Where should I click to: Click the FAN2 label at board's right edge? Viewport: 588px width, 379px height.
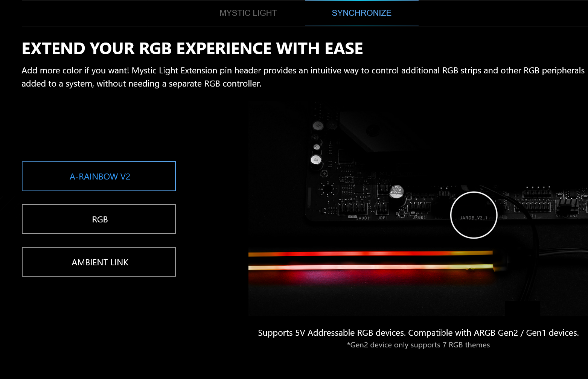pyautogui.click(x=568, y=216)
